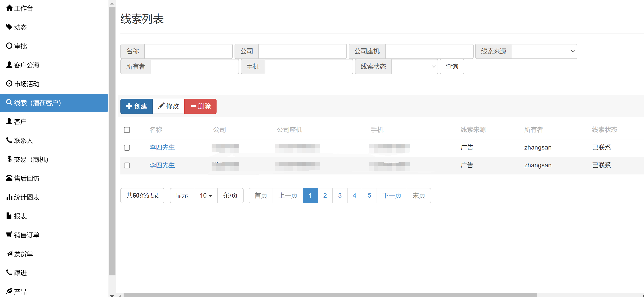Click the minus icon on 删除 button
The width and height of the screenshot is (644, 297).
[x=193, y=106]
